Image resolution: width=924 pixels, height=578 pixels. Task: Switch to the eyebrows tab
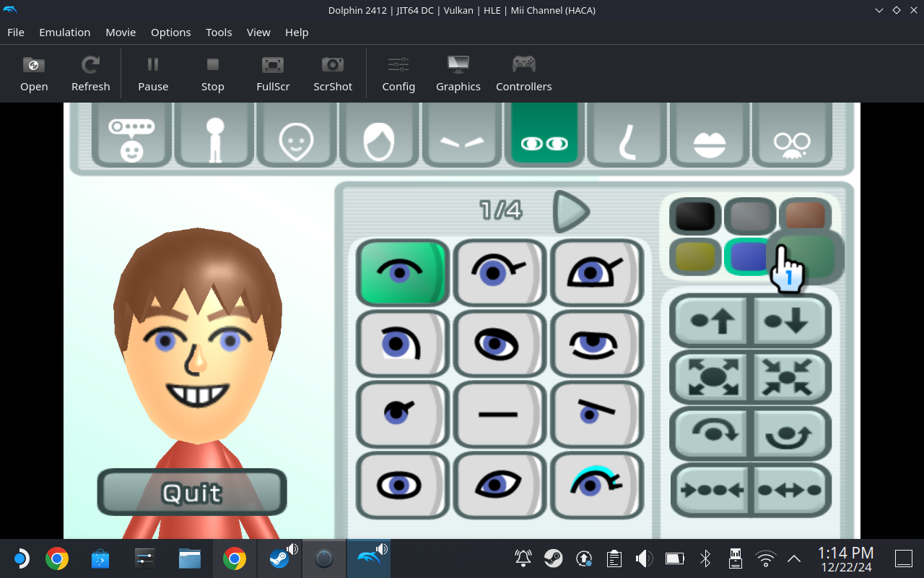(x=462, y=134)
